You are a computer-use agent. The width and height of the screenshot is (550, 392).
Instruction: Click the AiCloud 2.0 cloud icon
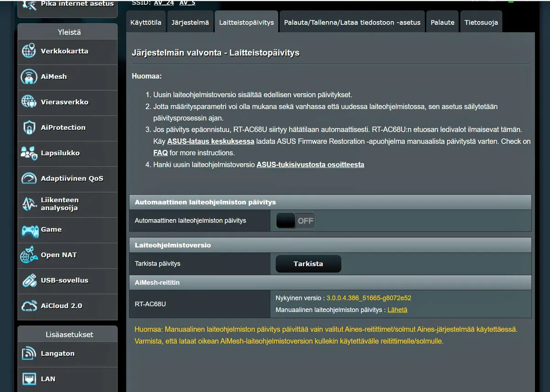click(x=29, y=306)
